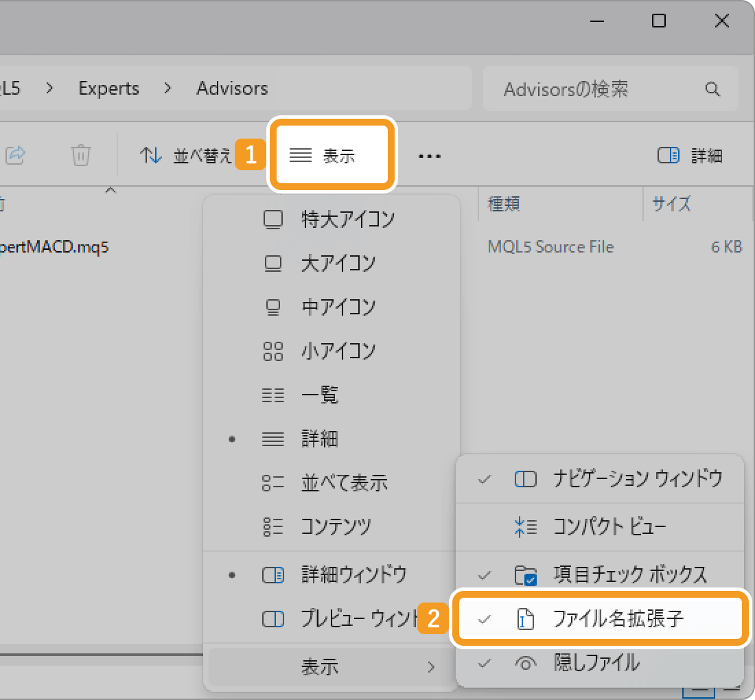
Task: Select 詳細 view in menu
Action: 332,439
